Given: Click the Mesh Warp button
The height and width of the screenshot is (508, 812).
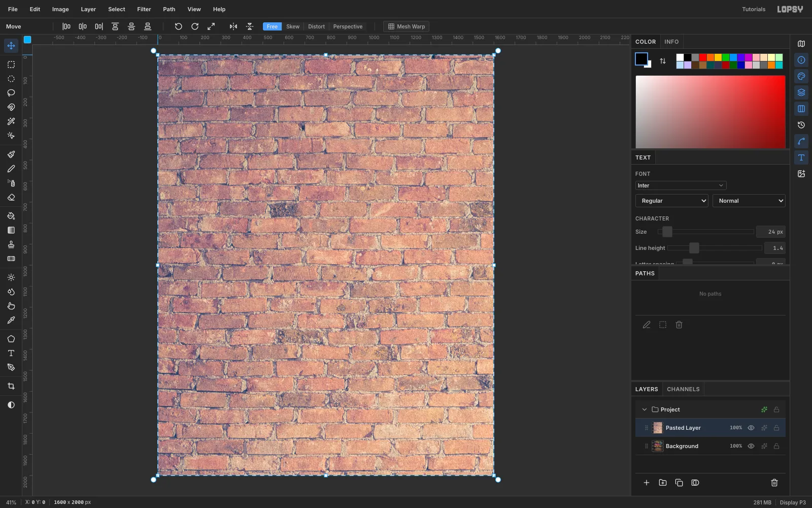Looking at the screenshot, I should 406,26.
